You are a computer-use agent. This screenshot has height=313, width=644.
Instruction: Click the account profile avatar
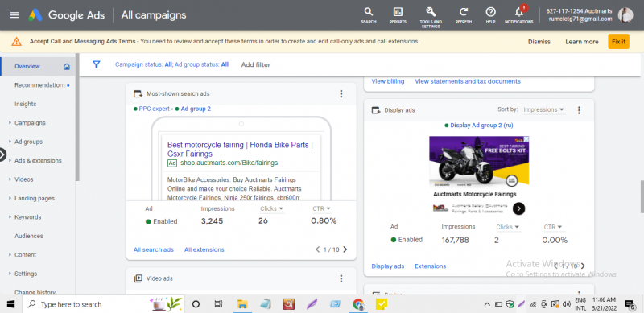pos(625,15)
